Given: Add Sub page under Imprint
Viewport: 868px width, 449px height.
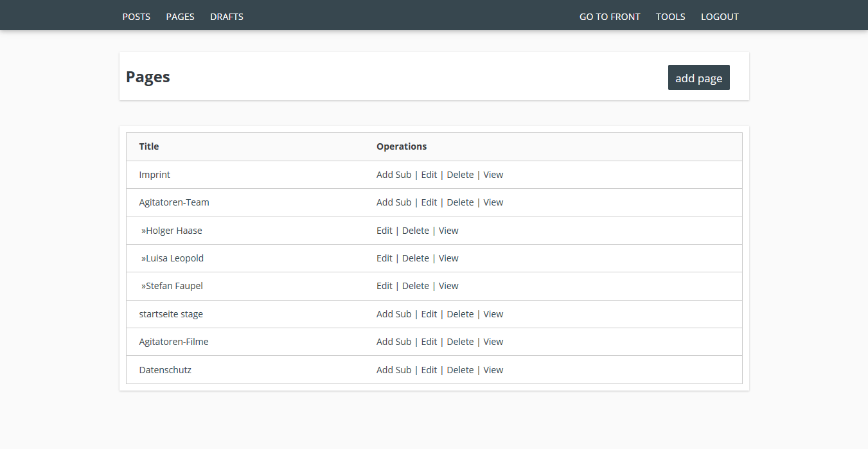Looking at the screenshot, I should (393, 175).
